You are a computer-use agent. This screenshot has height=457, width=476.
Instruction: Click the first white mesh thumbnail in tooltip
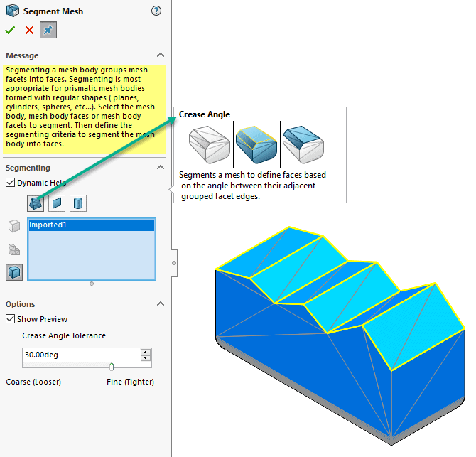coord(209,145)
